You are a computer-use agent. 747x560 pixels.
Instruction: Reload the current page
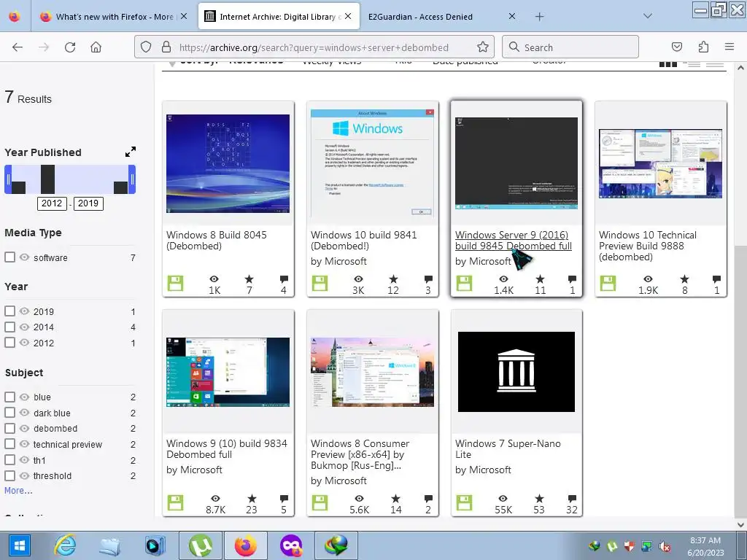click(70, 47)
